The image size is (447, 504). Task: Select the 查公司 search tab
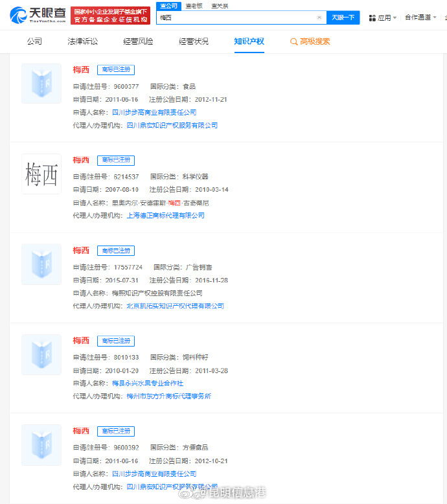[x=168, y=6]
